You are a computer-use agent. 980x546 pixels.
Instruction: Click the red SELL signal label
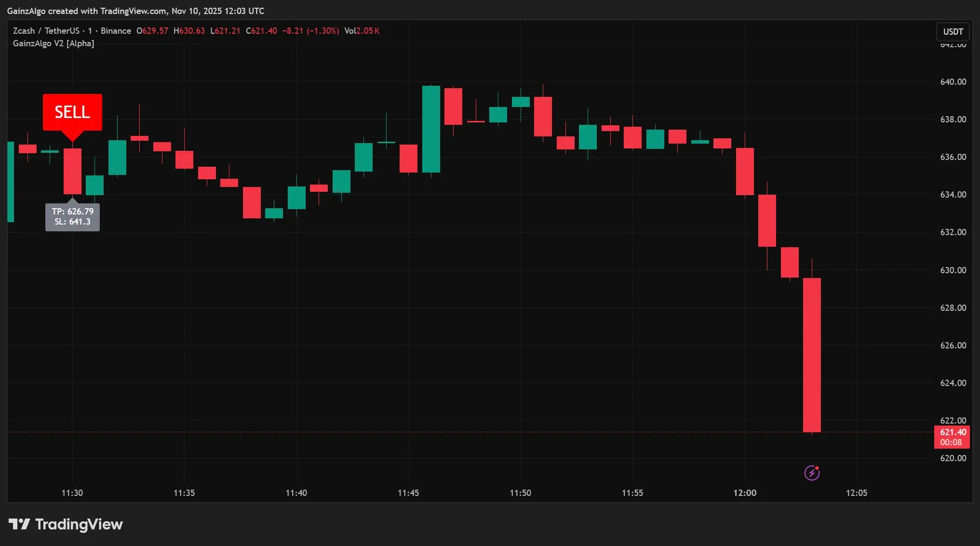click(72, 112)
